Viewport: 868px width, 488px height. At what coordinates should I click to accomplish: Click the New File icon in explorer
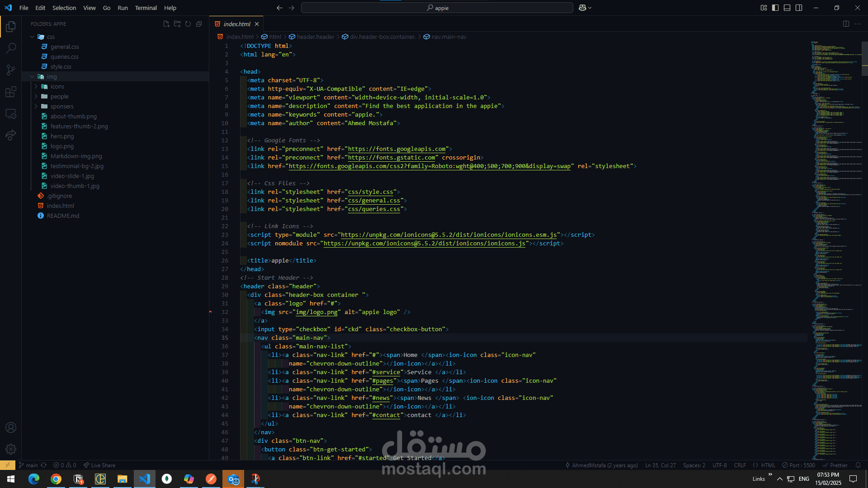click(166, 24)
